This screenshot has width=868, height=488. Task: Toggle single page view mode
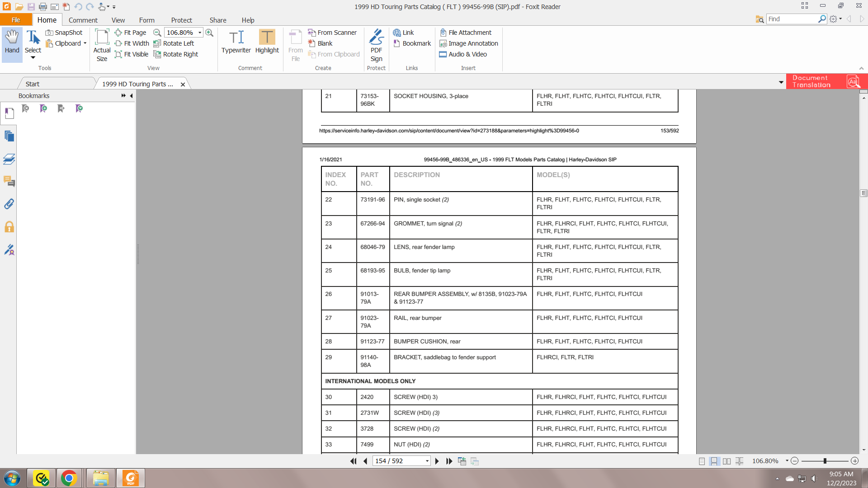tap(702, 461)
